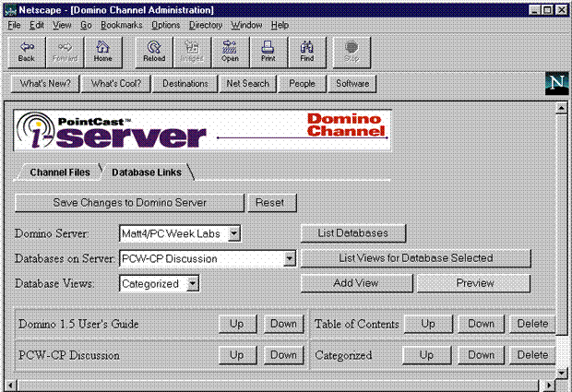This screenshot has height=392, width=572.
Task: Click the Images toolbar icon
Action: 192,53
